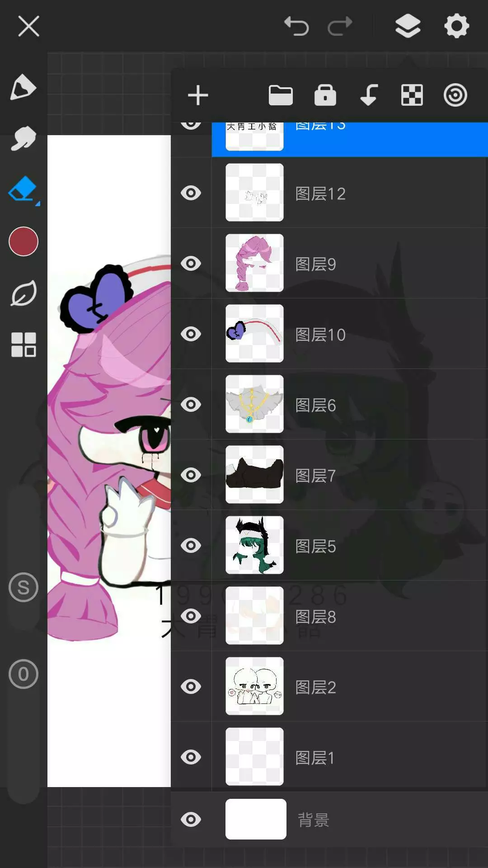
Task: Merge layer down with arrow icon
Action: tap(369, 95)
